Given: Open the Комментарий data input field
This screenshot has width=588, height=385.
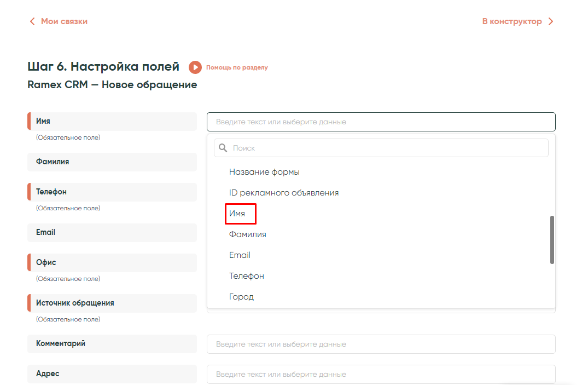Looking at the screenshot, I should [x=381, y=344].
